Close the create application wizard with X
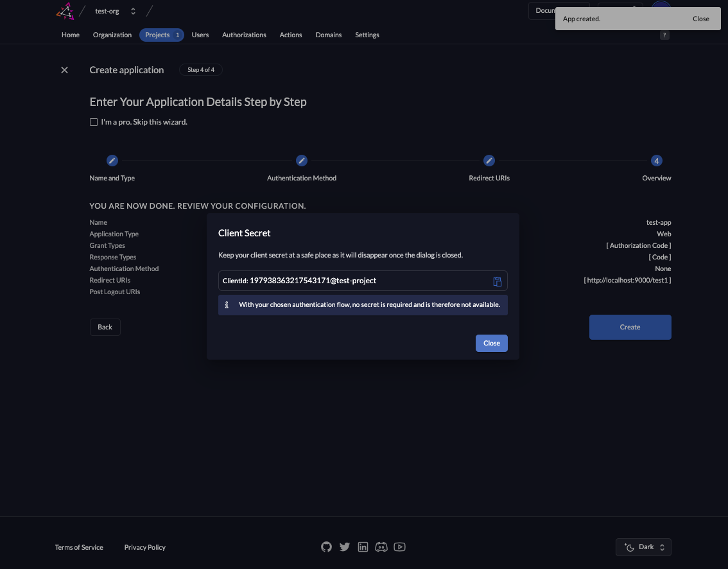This screenshot has height=569, width=728. click(65, 70)
